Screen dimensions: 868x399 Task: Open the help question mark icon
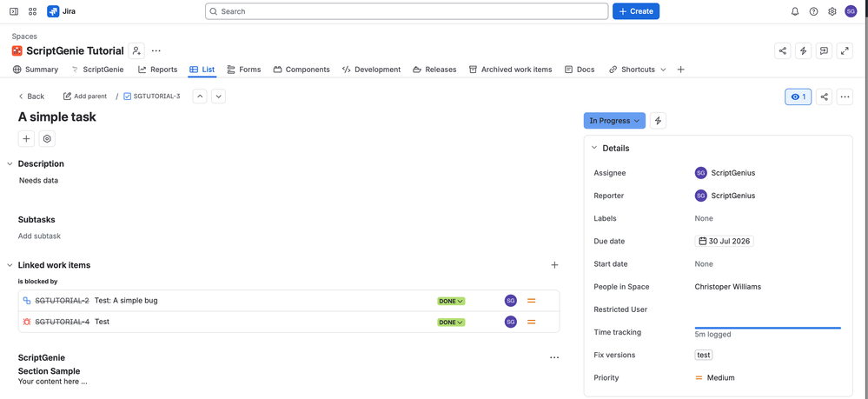click(813, 11)
